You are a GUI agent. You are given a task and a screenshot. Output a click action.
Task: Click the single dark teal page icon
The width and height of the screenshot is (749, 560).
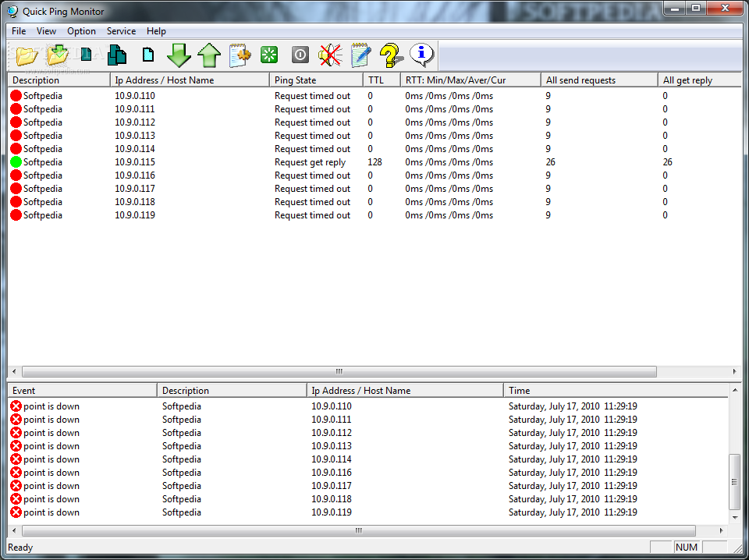[87, 55]
